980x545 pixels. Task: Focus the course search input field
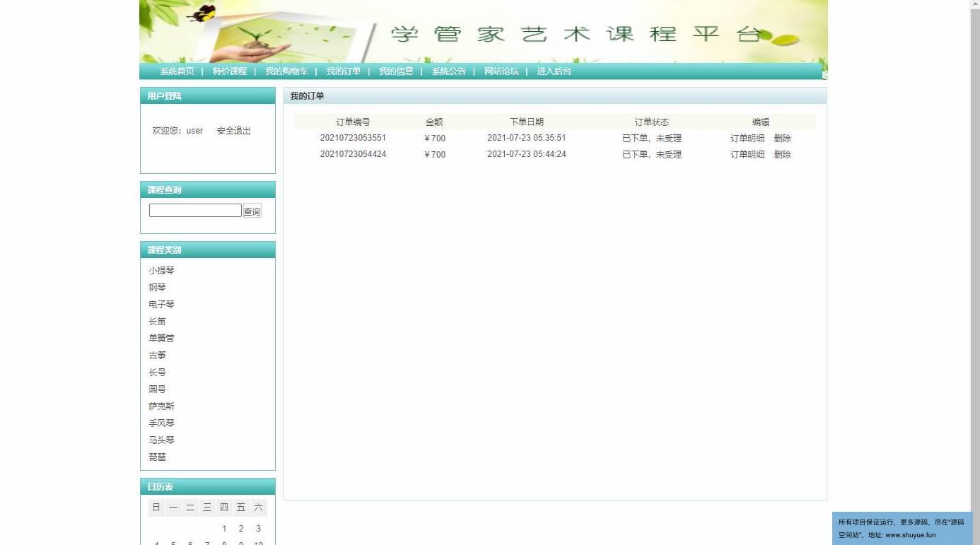[195, 211]
